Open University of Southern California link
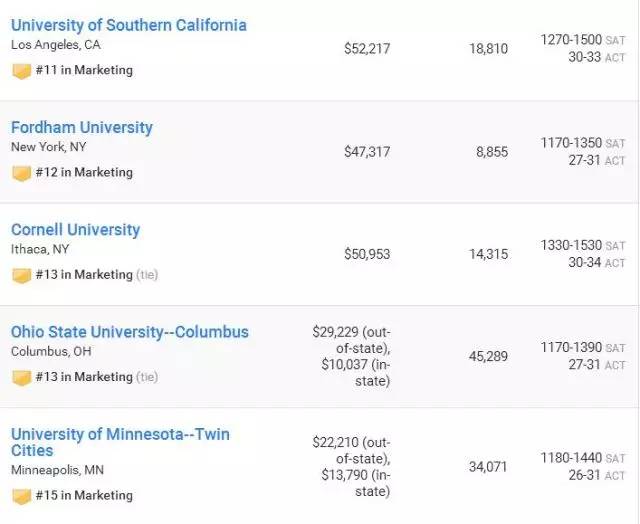Screen dimensions: 640x524 [129, 25]
